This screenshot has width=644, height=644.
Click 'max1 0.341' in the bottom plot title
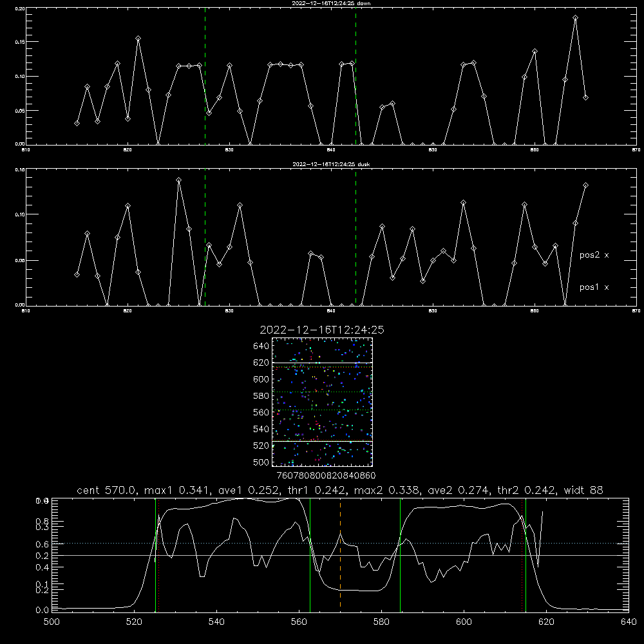[x=177, y=490]
